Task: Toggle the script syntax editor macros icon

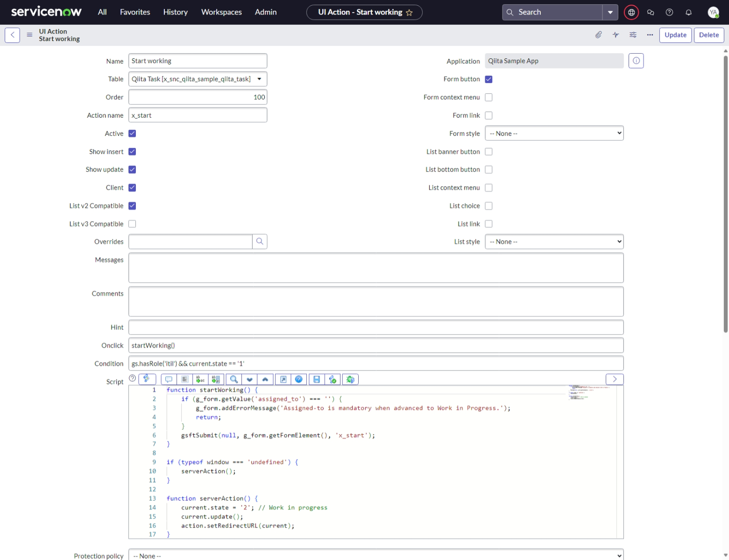Action: click(x=147, y=379)
